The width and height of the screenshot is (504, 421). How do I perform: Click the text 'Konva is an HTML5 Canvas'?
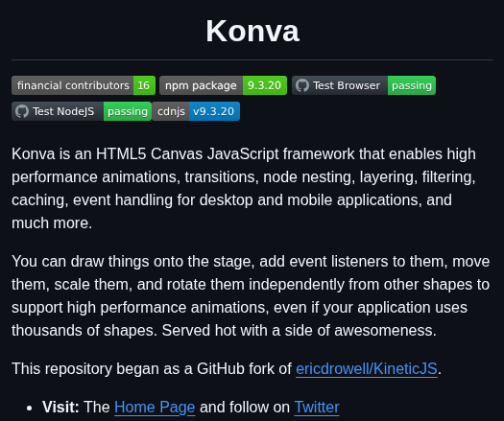click(x=107, y=154)
